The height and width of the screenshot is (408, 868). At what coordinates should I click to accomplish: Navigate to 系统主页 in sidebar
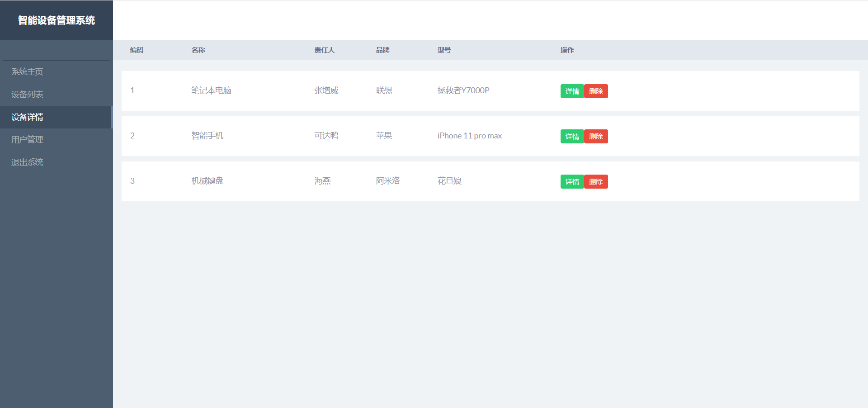click(27, 71)
